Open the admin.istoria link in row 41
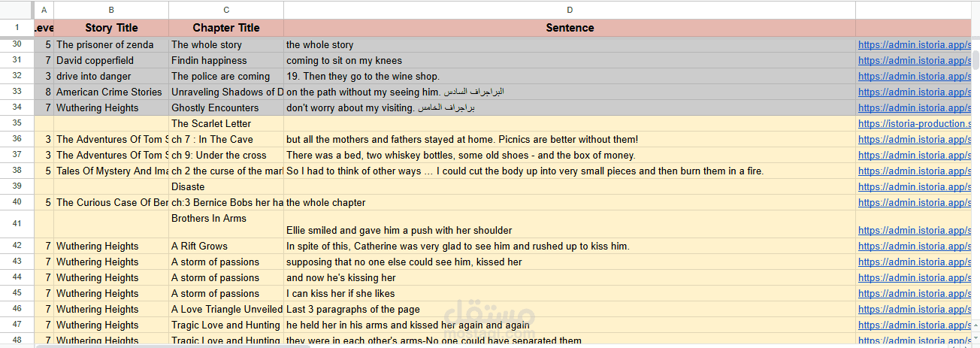This screenshot has width=980, height=348. tap(914, 231)
